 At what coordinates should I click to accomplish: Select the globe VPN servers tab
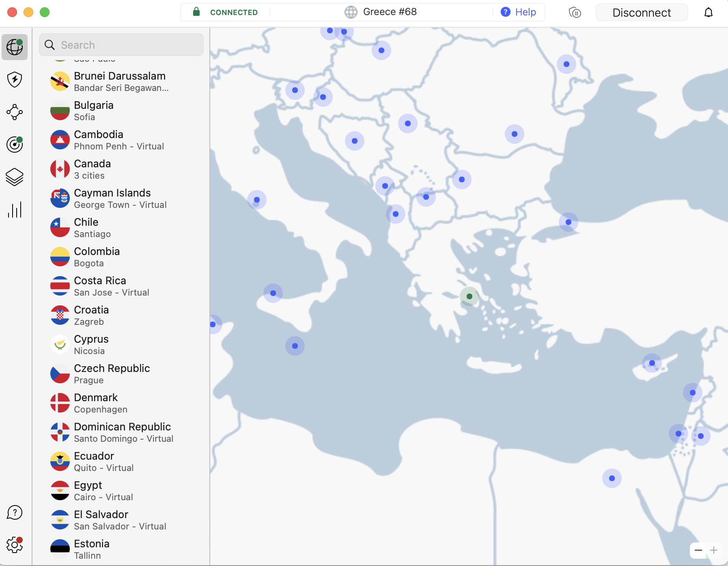(15, 47)
